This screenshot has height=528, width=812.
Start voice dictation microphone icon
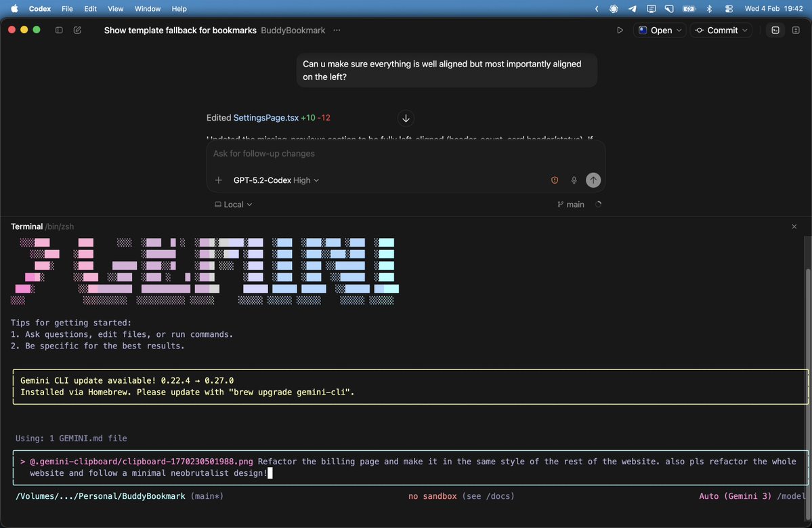(x=574, y=180)
